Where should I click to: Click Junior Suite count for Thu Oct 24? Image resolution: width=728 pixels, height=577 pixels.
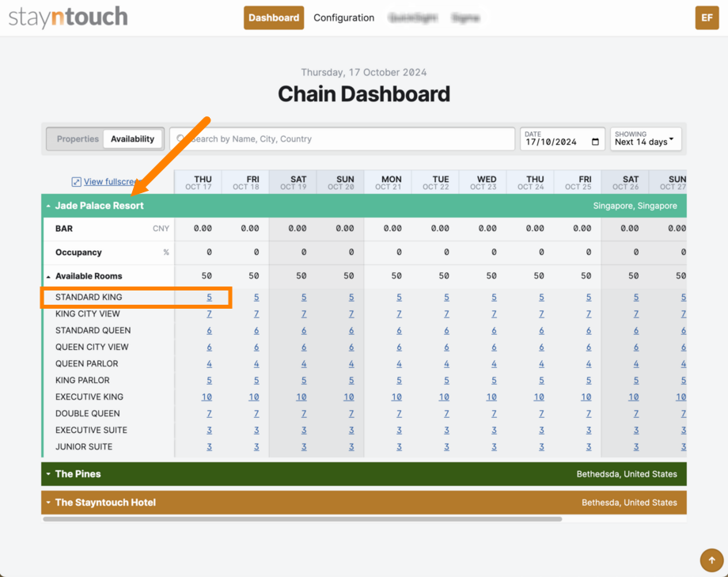coord(541,447)
